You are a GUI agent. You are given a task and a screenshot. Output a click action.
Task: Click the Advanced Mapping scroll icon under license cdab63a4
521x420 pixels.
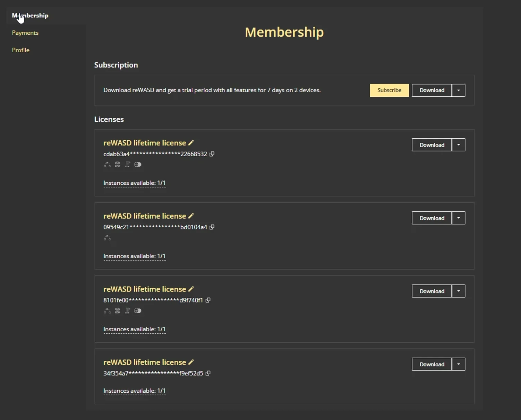[127, 165]
